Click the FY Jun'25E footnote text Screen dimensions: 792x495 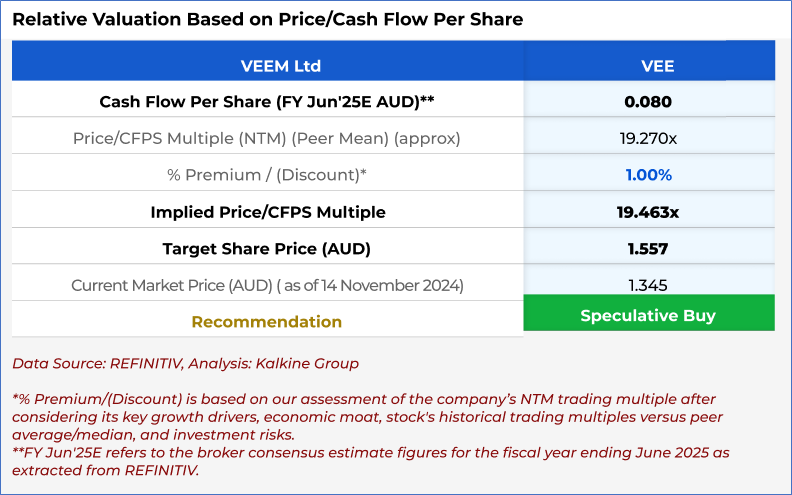pyautogui.click(x=370, y=461)
